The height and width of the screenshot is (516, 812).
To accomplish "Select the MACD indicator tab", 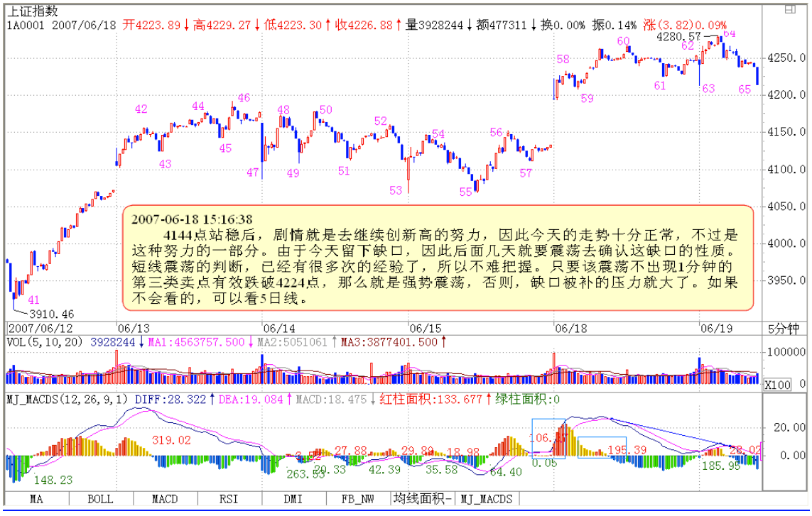I will pos(165,499).
